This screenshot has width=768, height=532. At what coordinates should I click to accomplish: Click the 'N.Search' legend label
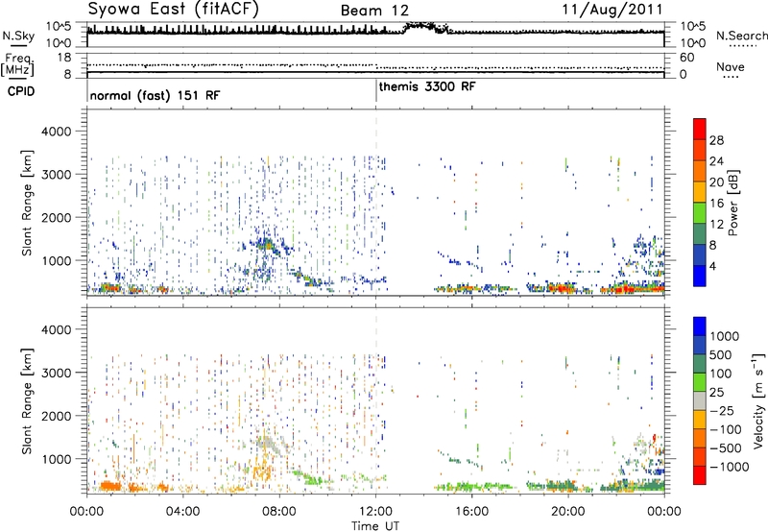pos(741,36)
